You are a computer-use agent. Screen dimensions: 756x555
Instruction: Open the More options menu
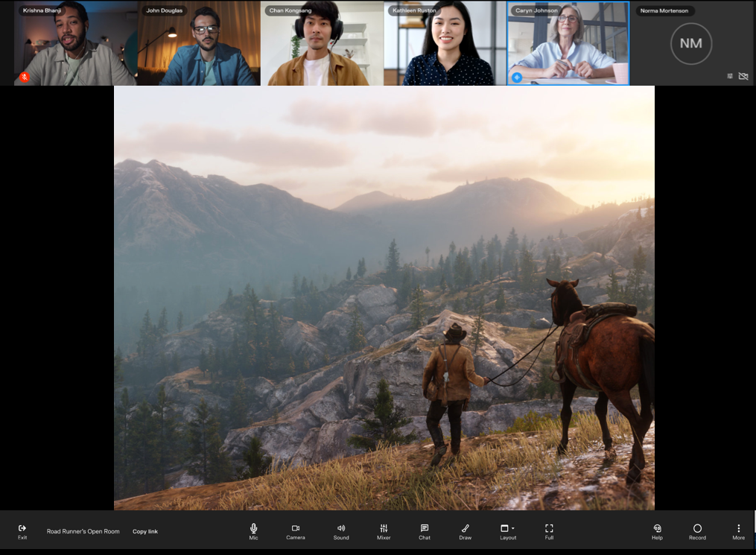pyautogui.click(x=739, y=531)
